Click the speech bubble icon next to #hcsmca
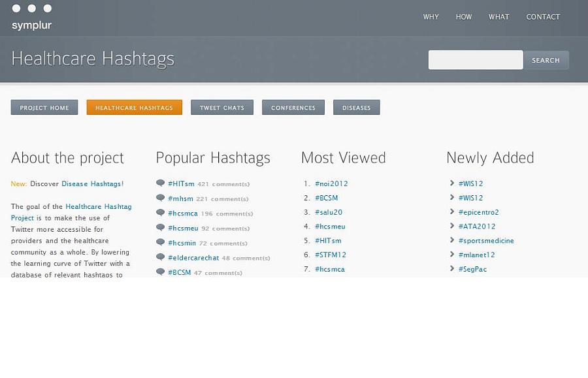 click(x=161, y=213)
